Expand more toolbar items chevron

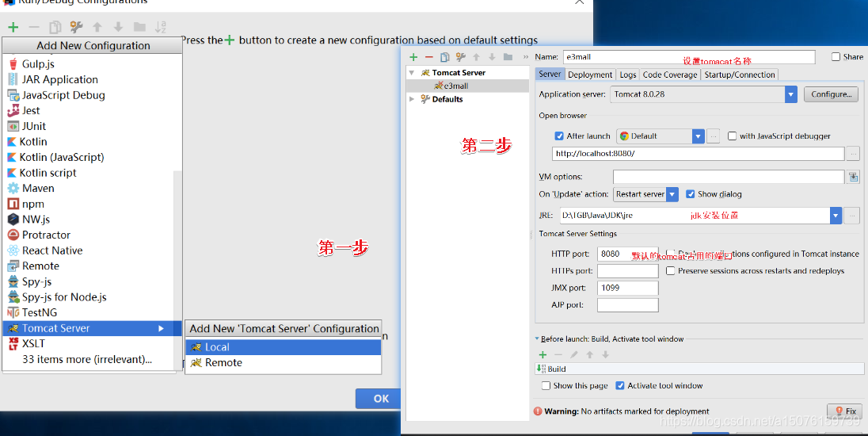(526, 57)
